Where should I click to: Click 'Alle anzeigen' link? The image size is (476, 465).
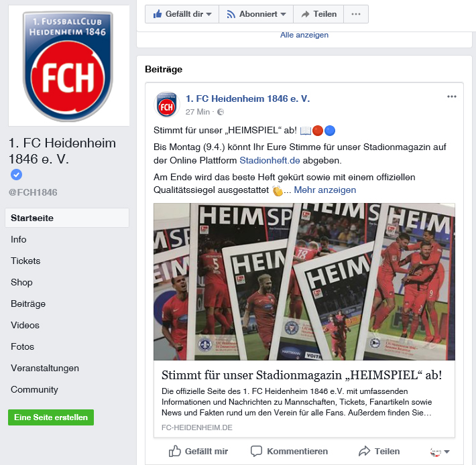tap(304, 35)
